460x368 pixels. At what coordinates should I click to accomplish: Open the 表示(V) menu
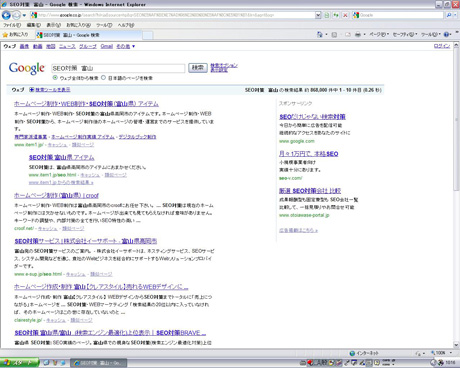53,25
